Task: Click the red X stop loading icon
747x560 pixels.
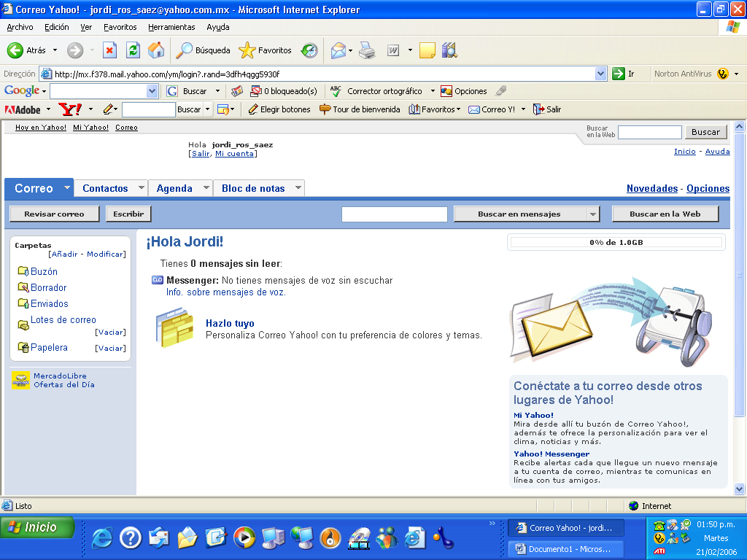Action: [x=109, y=50]
